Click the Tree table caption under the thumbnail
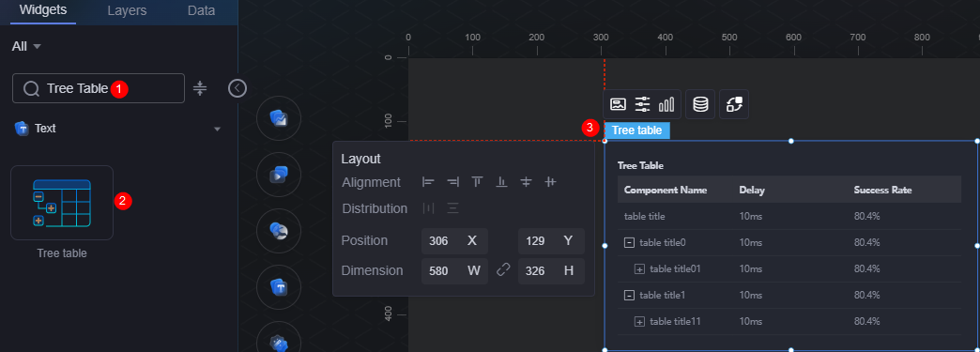The width and height of the screenshot is (980, 352). click(62, 253)
